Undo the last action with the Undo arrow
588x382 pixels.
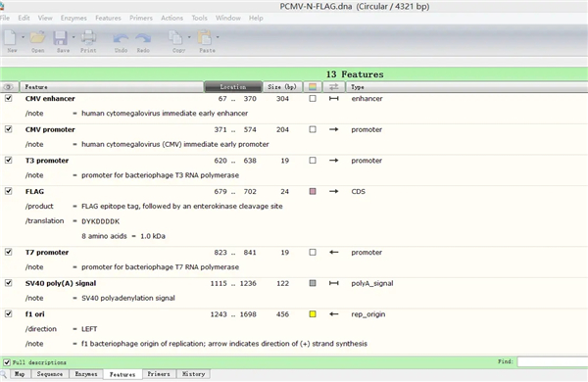(121, 38)
